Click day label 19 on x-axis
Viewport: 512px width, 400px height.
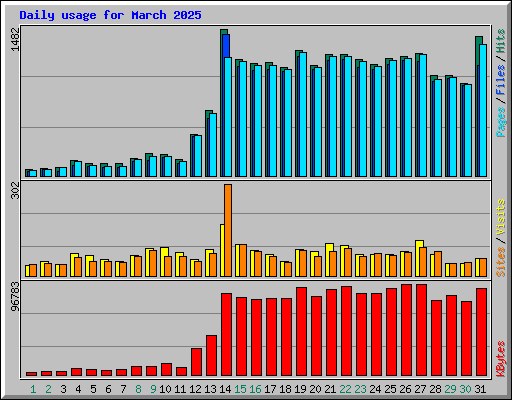pyautogui.click(x=300, y=389)
